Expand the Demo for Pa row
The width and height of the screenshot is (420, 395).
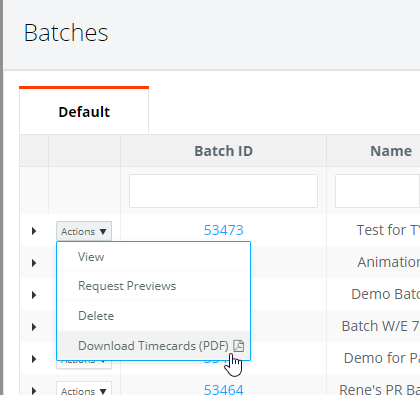[x=34, y=359]
